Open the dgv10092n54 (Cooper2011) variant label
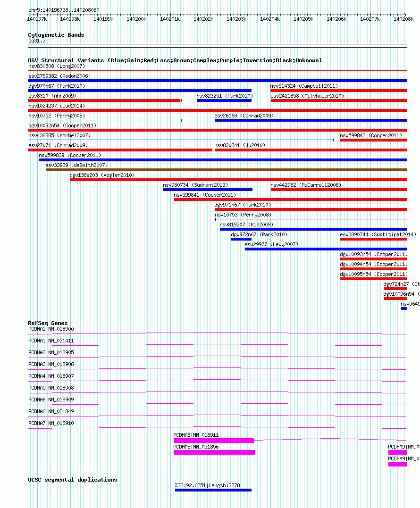 (x=62, y=125)
